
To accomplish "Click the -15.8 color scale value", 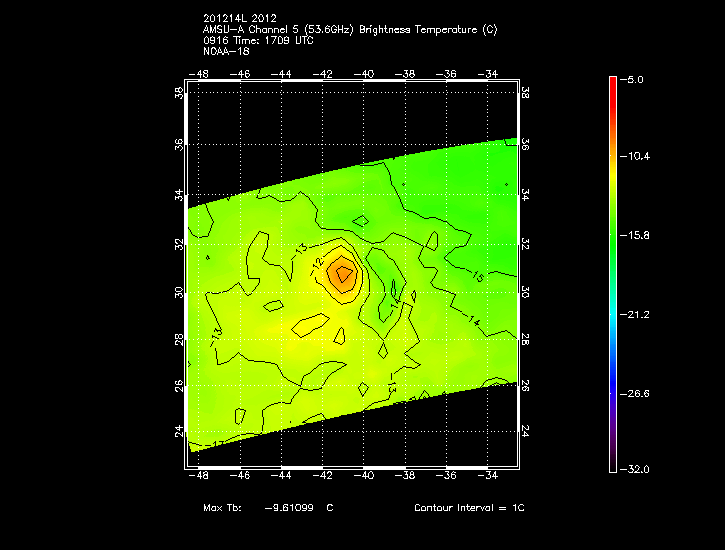I will pos(638,236).
